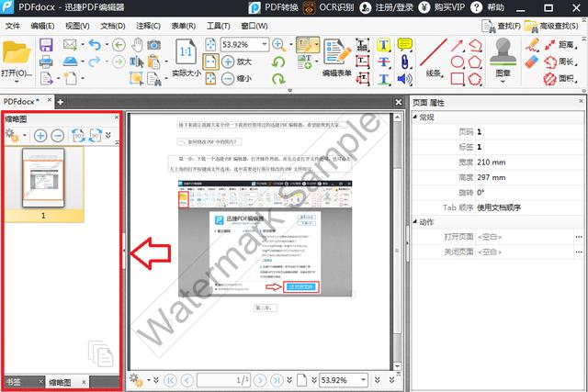
Task: Select the underline text T icon
Action: [x=383, y=79]
